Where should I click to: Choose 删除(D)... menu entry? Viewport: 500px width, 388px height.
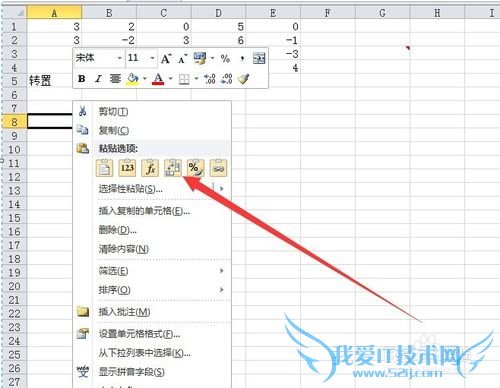[152, 230]
